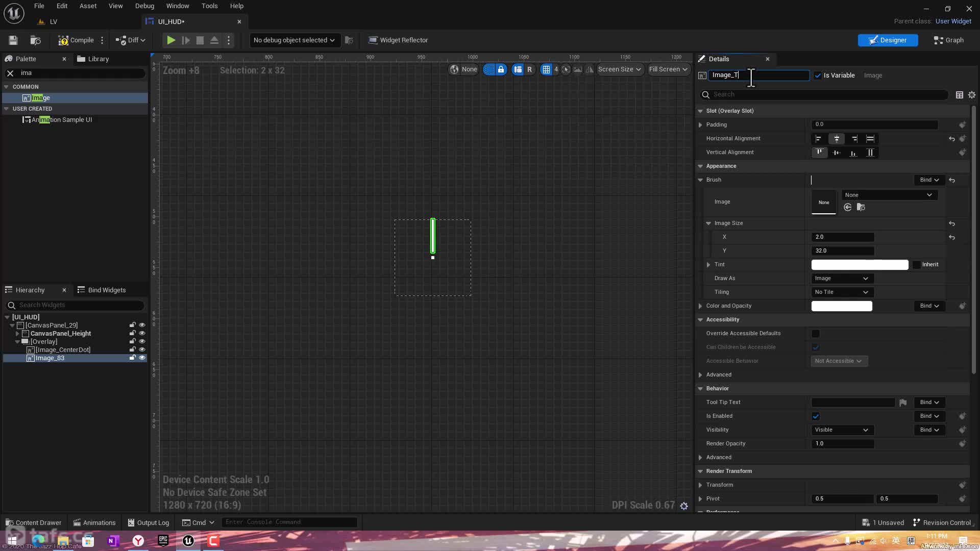The image size is (980, 551).
Task: Open the Tools menu
Action: point(209,6)
